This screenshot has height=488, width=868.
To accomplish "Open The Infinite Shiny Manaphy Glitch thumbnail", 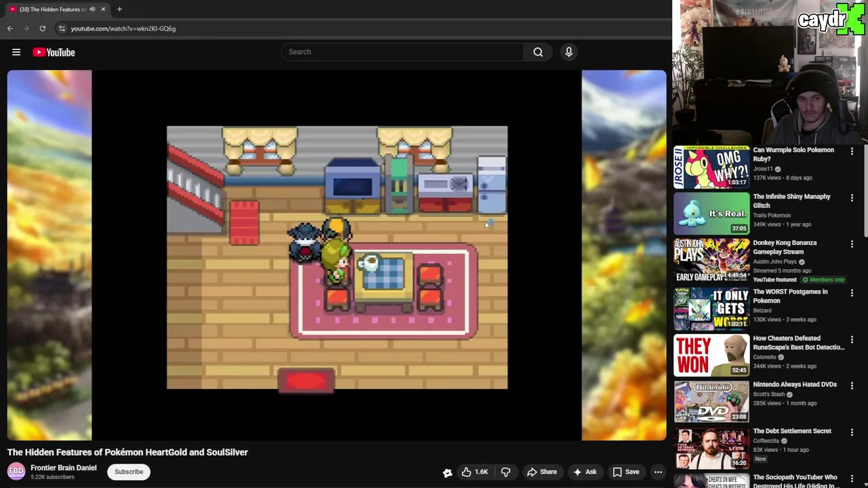I will click(x=711, y=213).
